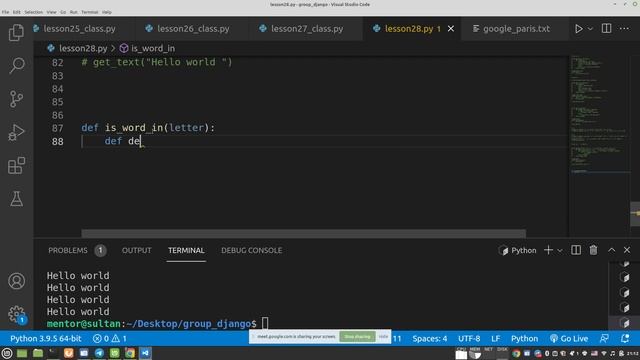Open the folder file manager in the taskbar
Screen dimensions: 640x360
[x=38, y=353]
